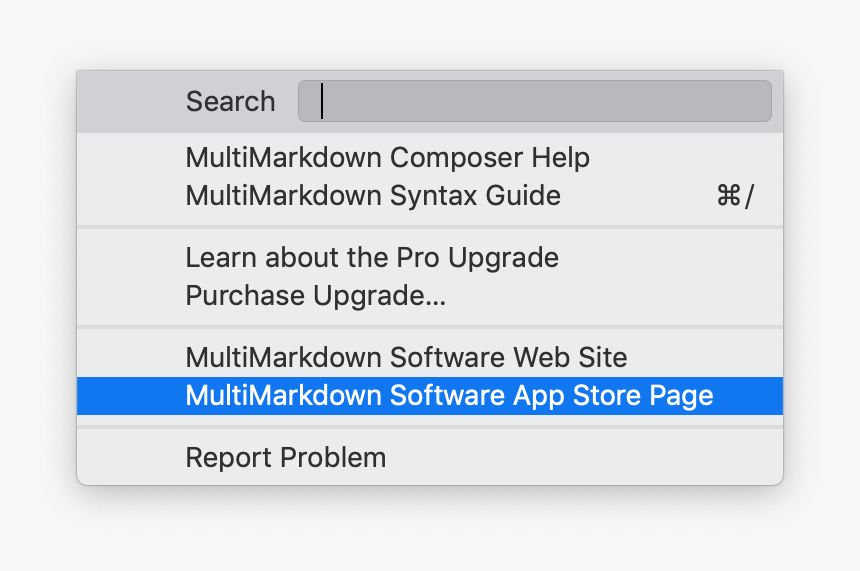
Task: Choose Purchase Upgrade… from the menu
Action: (x=315, y=296)
